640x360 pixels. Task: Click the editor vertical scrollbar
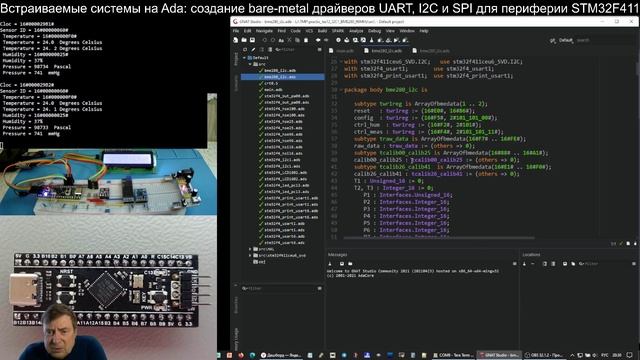[637, 69]
